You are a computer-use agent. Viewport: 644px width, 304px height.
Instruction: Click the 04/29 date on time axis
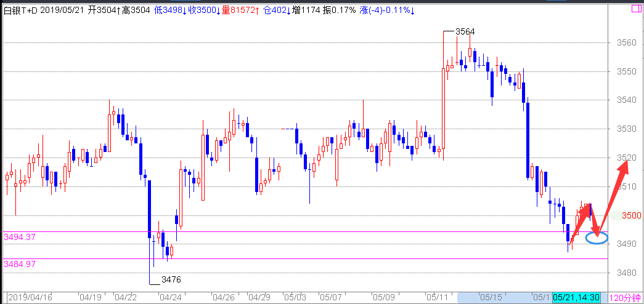click(258, 297)
